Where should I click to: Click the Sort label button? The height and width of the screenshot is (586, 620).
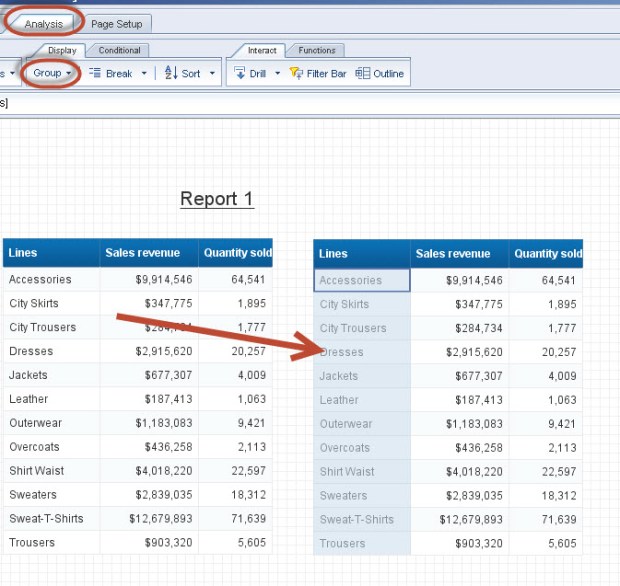(x=191, y=74)
